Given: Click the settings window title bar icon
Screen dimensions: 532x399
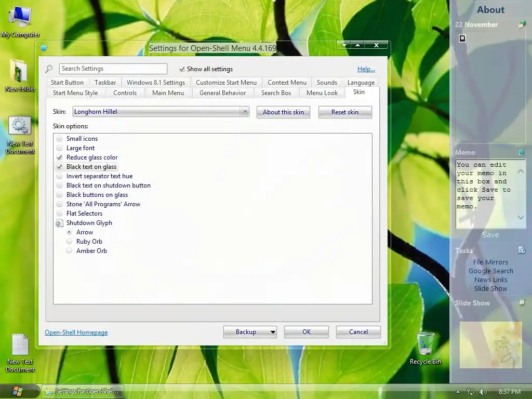Looking at the screenshot, I should click(44, 48).
